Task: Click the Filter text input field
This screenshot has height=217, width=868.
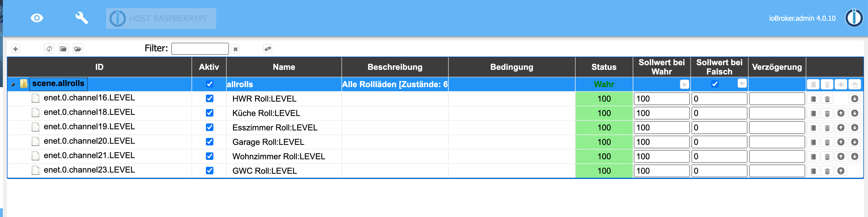Action: coord(200,49)
